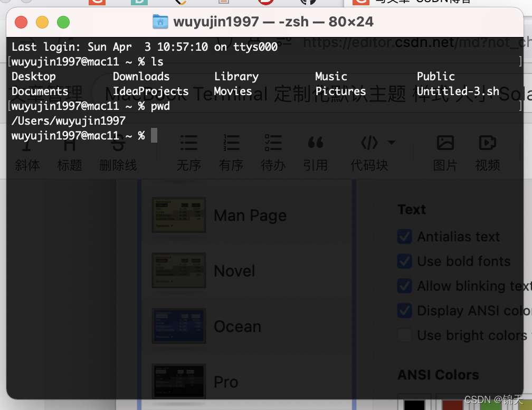This screenshot has height=410, width=532.
Task: Click 'IdeaProjects' in ls output
Action: (150, 91)
